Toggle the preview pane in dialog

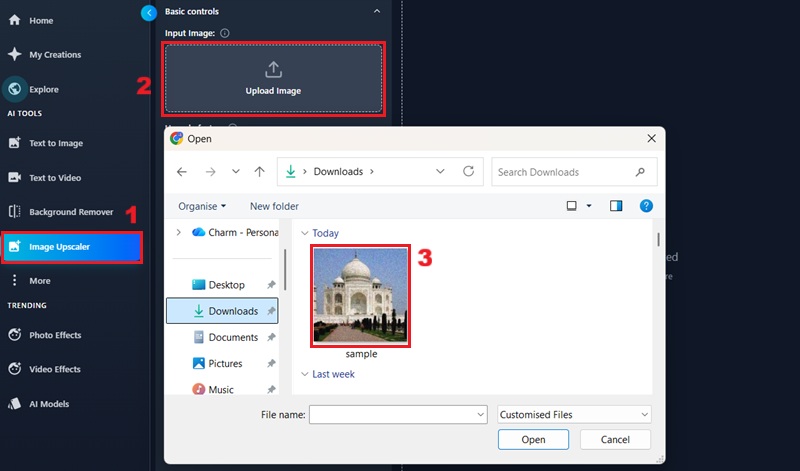tap(616, 206)
